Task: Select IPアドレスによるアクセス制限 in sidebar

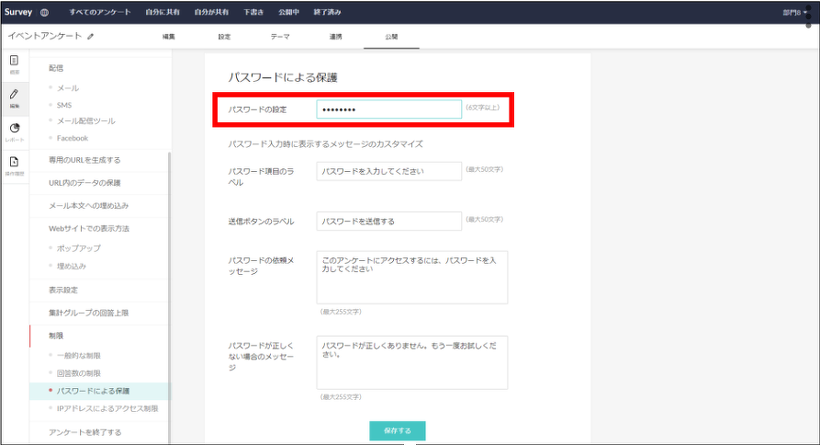Action: pos(107,408)
